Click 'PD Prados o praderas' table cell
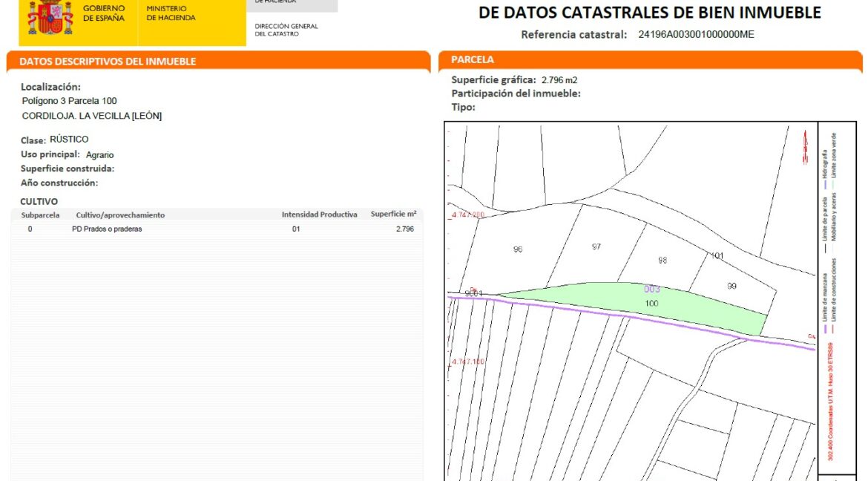 tap(107, 229)
